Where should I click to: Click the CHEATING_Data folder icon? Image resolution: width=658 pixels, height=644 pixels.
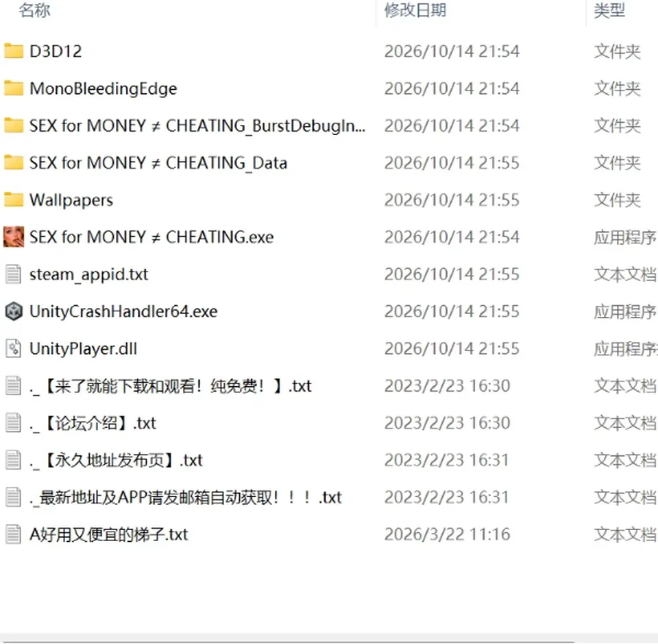tap(14, 163)
